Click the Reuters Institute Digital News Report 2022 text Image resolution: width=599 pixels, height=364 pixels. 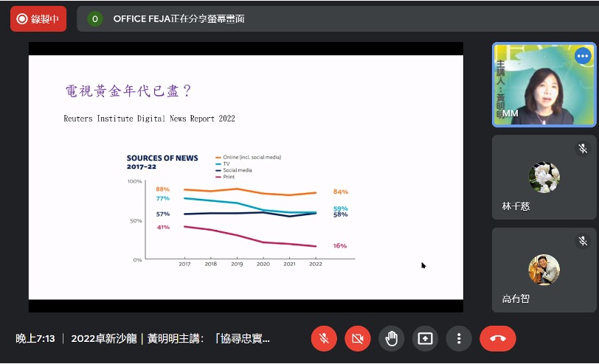tap(149, 119)
